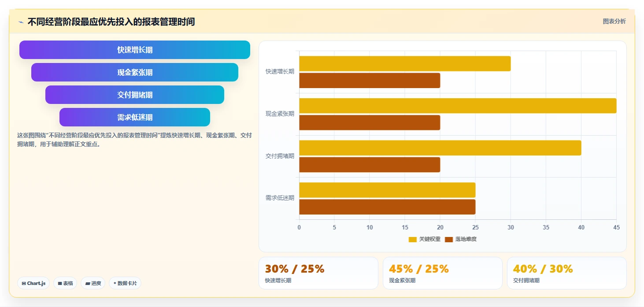
Task: Click the 落地难度 legend text
Action: click(466, 239)
